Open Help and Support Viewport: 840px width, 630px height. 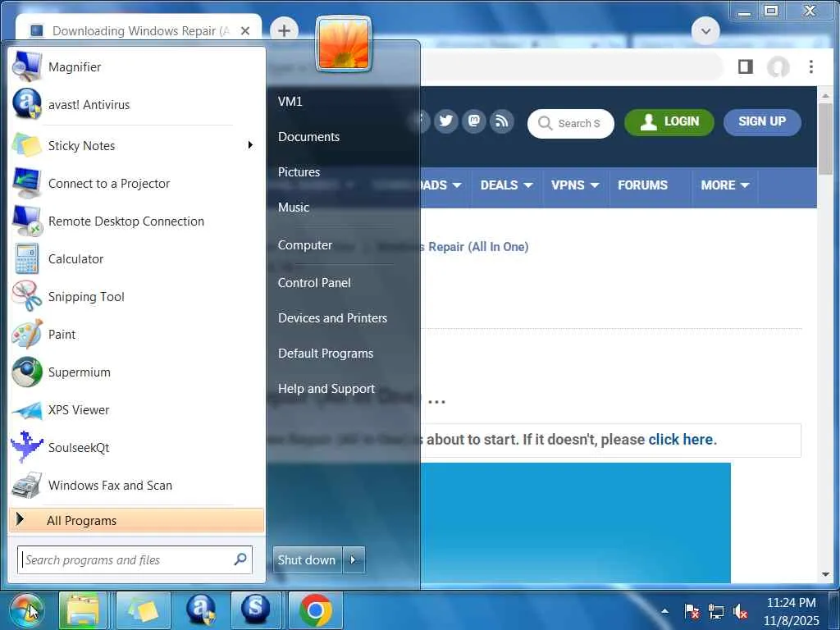pyautogui.click(x=326, y=389)
